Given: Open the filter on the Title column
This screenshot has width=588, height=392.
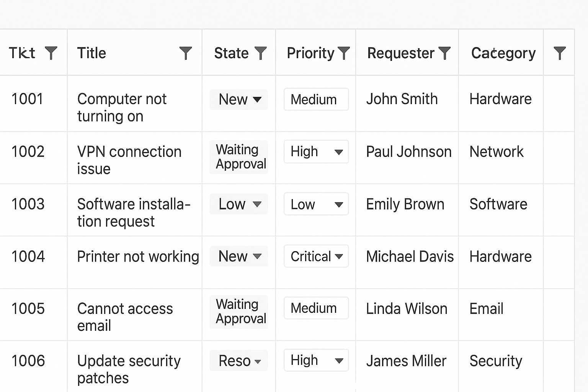Looking at the screenshot, I should pyautogui.click(x=186, y=53).
